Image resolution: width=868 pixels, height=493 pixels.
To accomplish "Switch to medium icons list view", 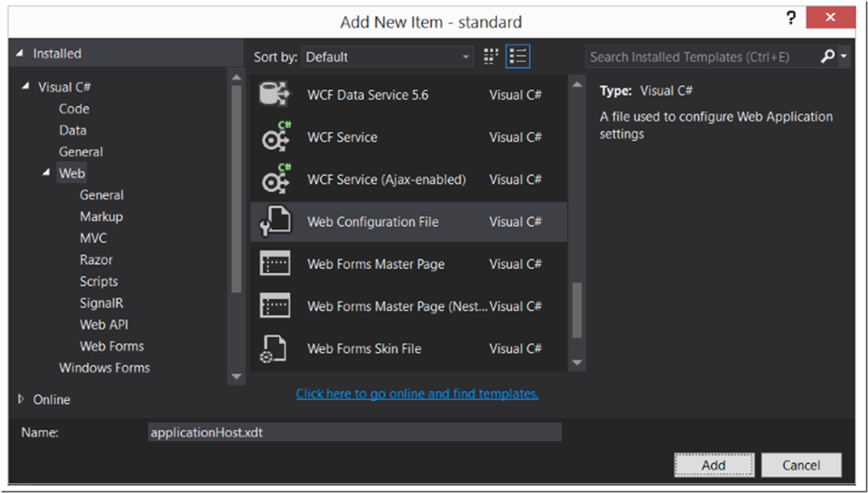I will (518, 56).
